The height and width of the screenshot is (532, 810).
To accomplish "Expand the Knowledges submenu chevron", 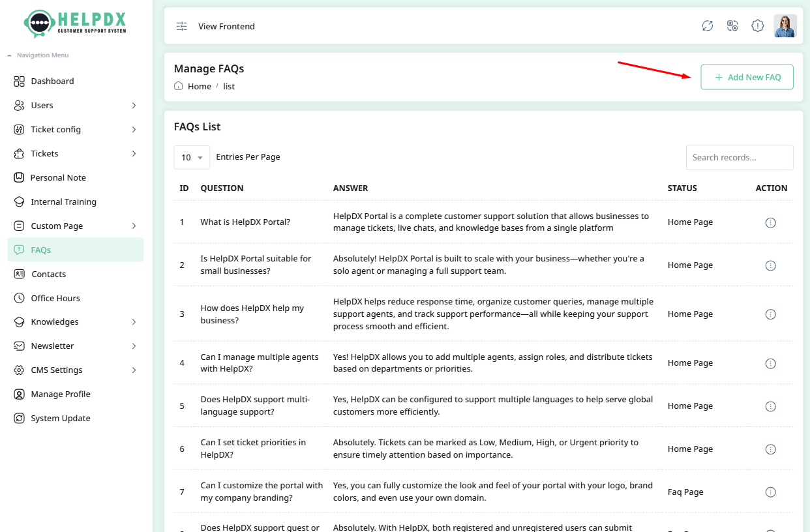I will [x=134, y=322].
